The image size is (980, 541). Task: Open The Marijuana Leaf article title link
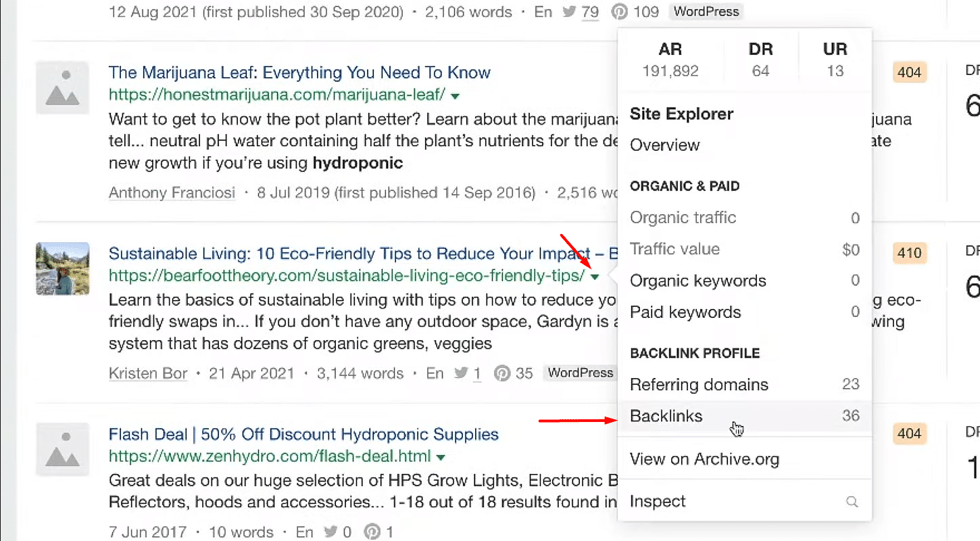299,72
